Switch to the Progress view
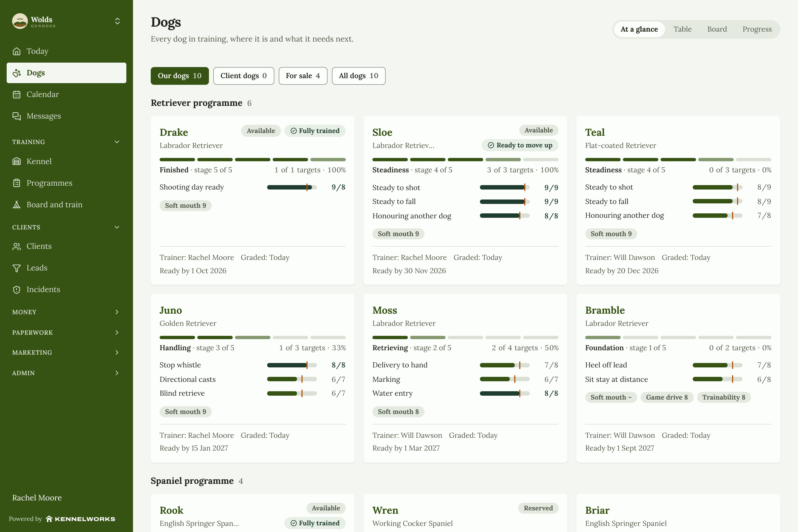 pyautogui.click(x=757, y=29)
